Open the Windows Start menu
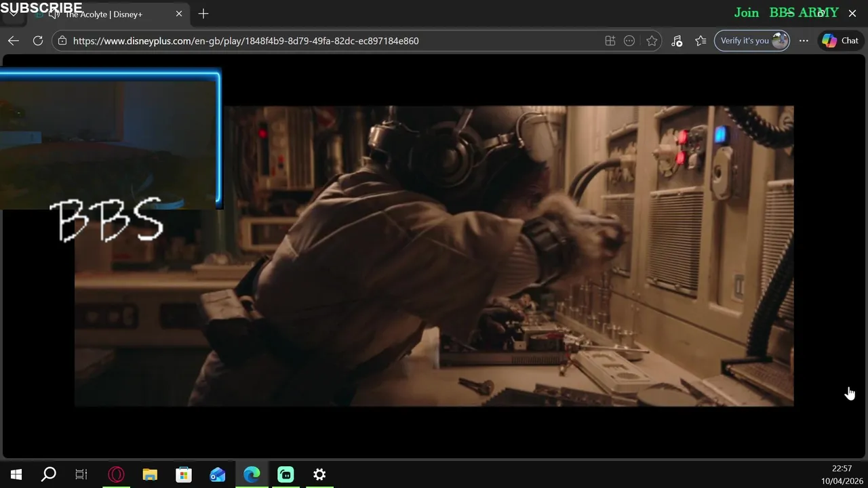The image size is (868, 488). pos(16,474)
